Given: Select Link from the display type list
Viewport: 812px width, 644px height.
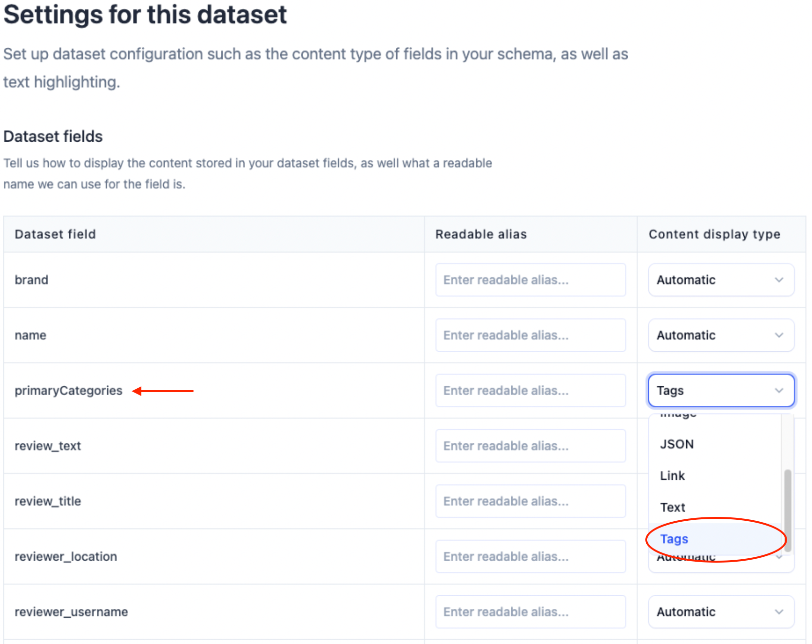Looking at the screenshot, I should coord(672,476).
